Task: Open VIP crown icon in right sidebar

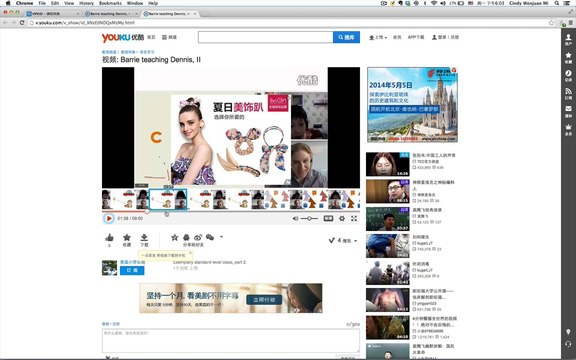Action: pos(568,129)
